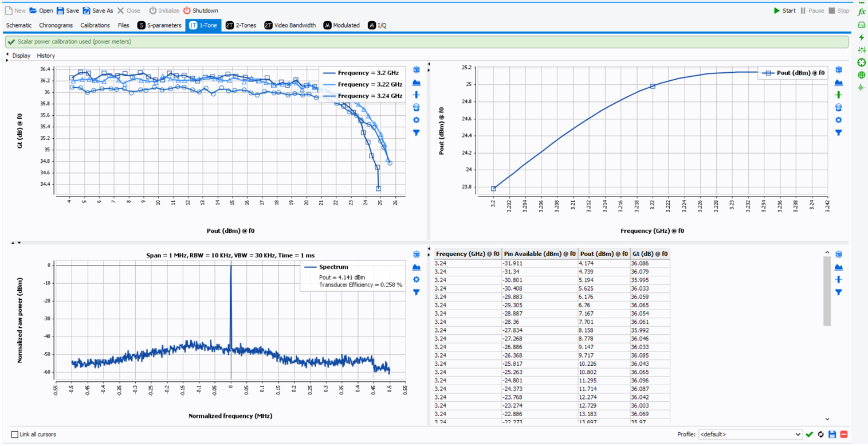
Task: Click the green globe grid sidebar icon
Action: (x=861, y=75)
